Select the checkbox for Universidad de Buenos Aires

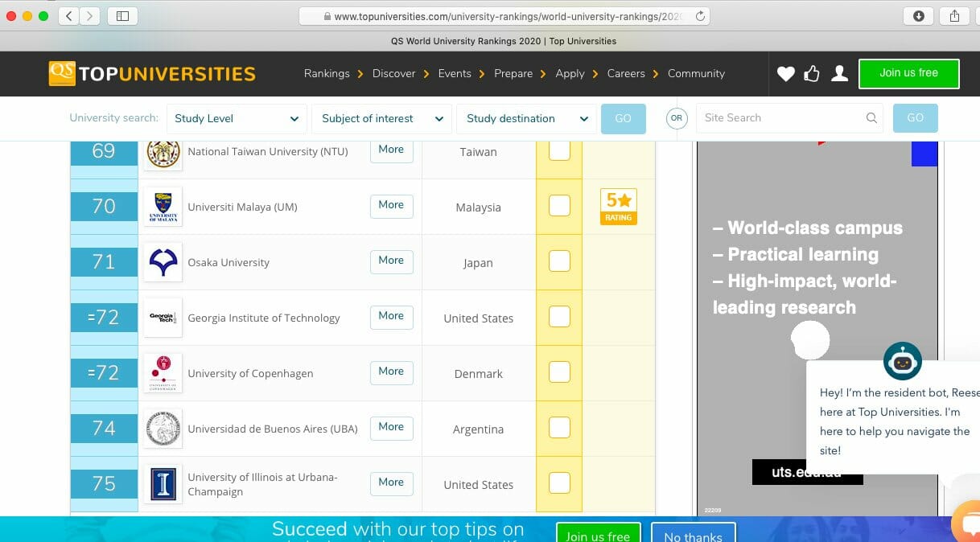coord(559,428)
